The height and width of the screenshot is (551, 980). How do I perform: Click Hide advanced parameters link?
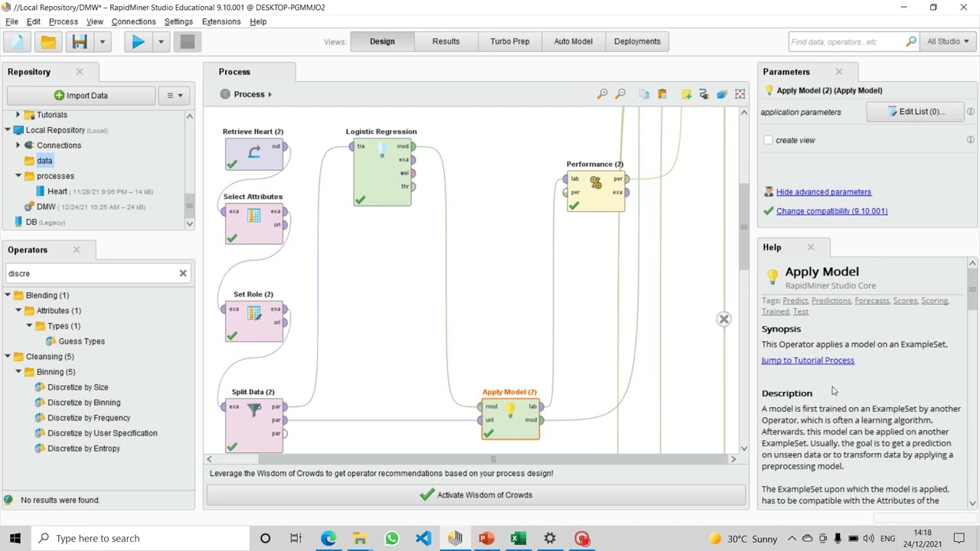[824, 192]
